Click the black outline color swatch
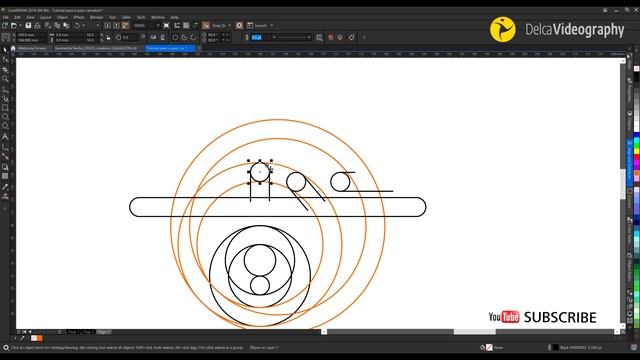The width and height of the screenshot is (640, 360). pos(556,348)
